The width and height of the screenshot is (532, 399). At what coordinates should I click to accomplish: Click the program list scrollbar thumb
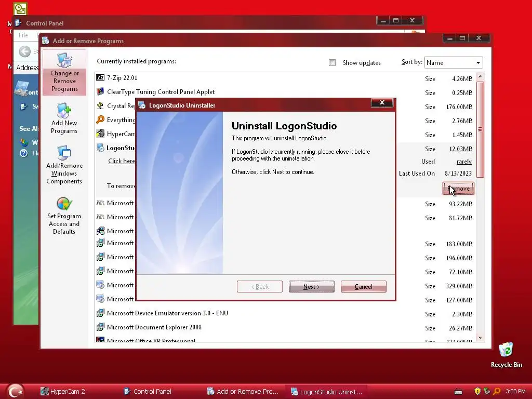(x=480, y=129)
